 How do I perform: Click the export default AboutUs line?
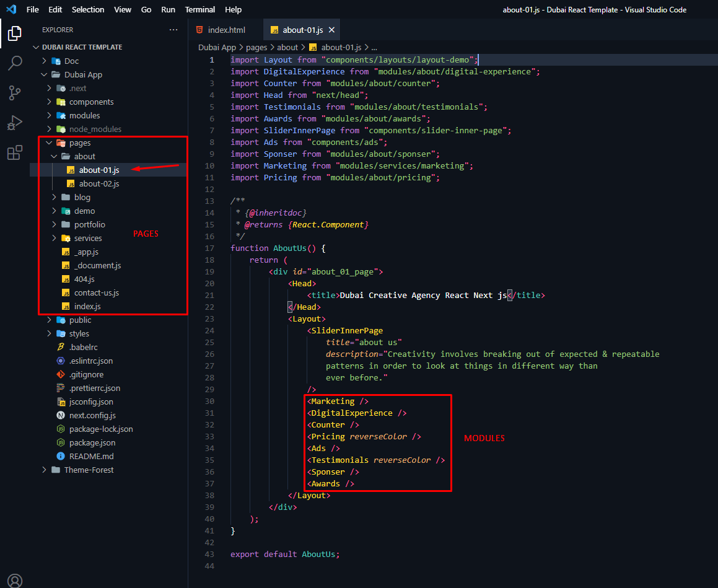[285, 554]
